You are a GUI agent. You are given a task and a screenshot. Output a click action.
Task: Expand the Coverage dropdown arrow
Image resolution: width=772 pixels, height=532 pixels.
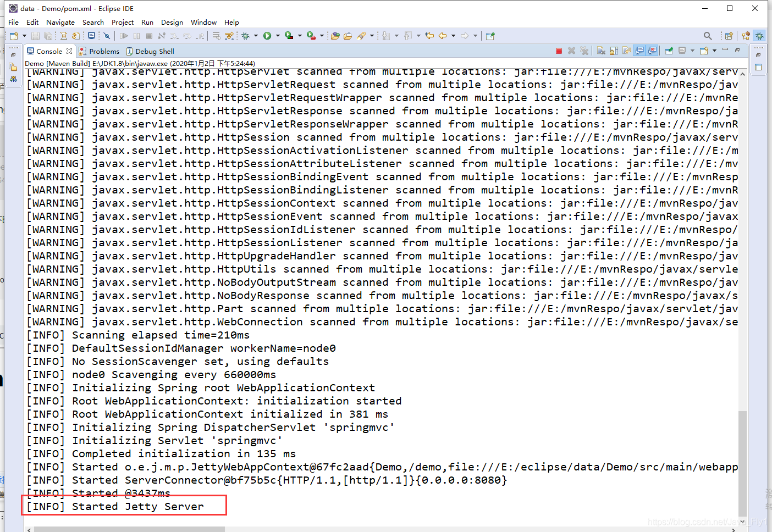300,36
